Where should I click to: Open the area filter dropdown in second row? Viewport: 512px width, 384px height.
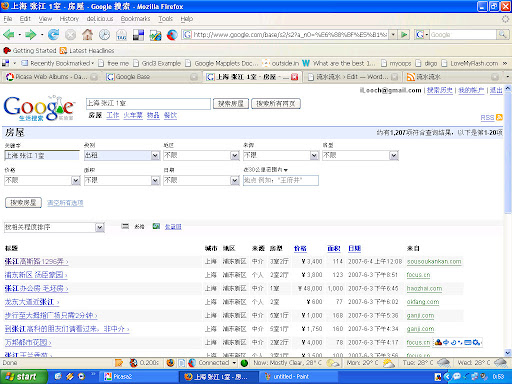pyautogui.click(x=122, y=180)
